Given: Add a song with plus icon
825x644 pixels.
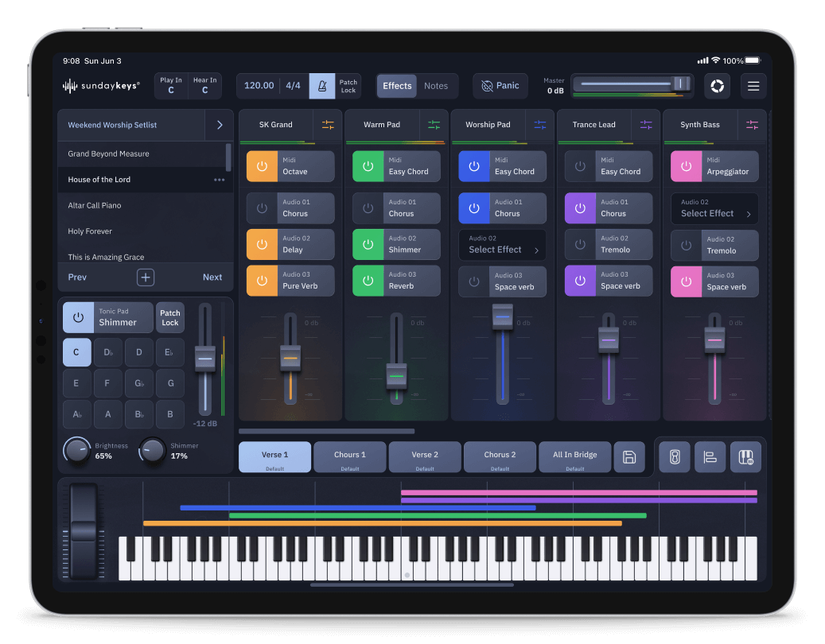Looking at the screenshot, I should coord(146,277).
